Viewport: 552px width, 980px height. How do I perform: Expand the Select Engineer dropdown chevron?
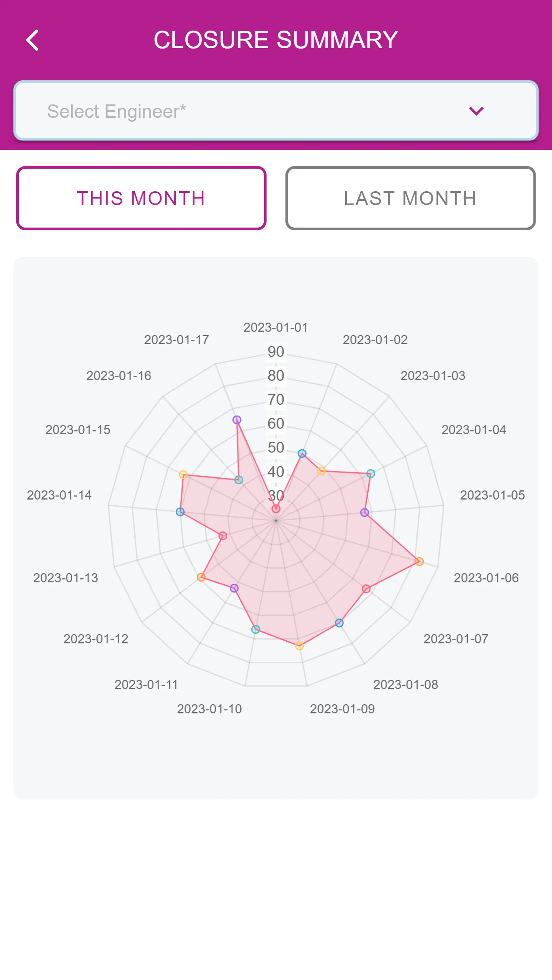coord(476,111)
